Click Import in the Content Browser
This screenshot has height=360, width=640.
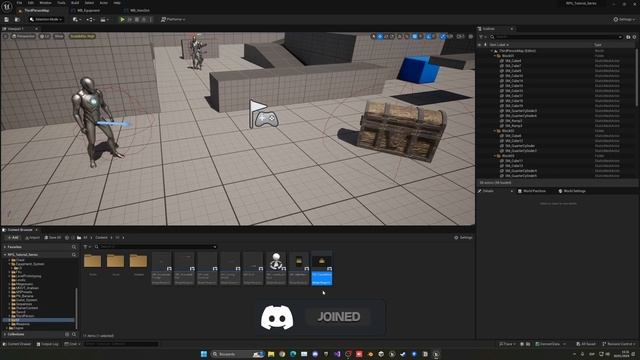tap(32, 238)
